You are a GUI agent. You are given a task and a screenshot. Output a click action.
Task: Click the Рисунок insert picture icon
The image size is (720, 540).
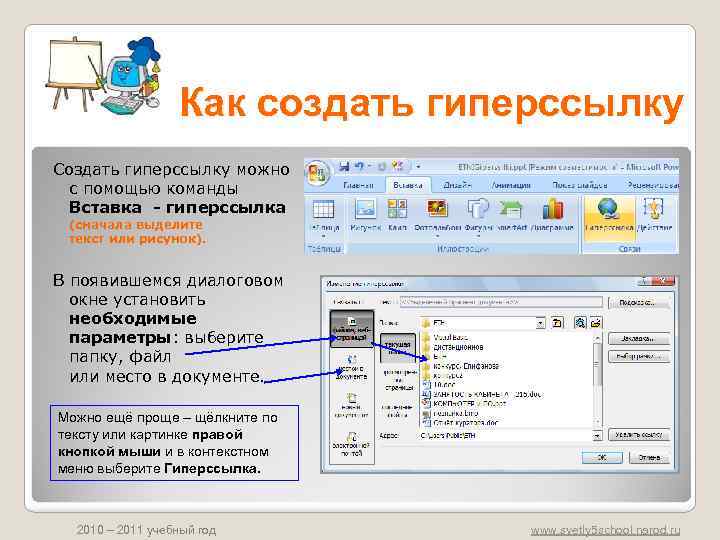[x=366, y=210]
